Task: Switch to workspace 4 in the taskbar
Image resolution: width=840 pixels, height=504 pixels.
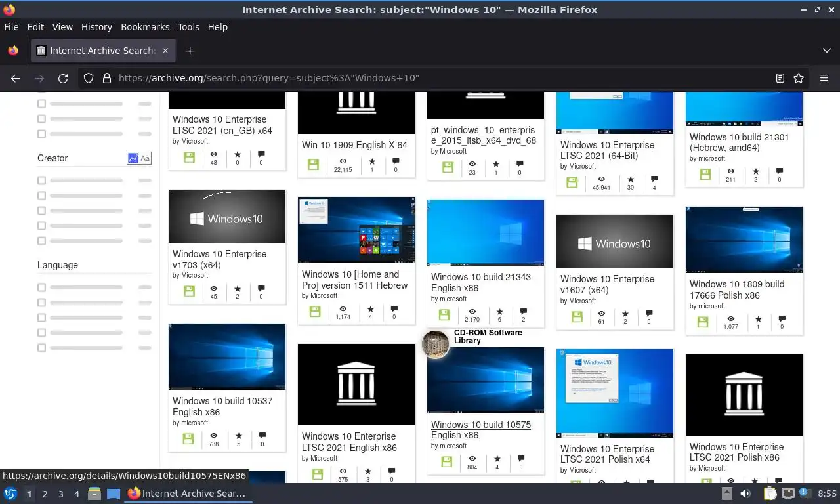Action: 76,493
